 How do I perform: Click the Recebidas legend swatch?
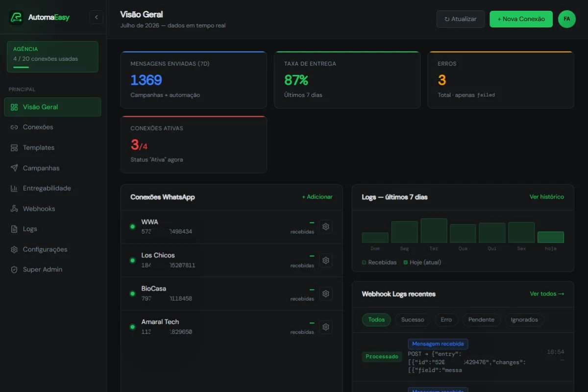coord(364,263)
